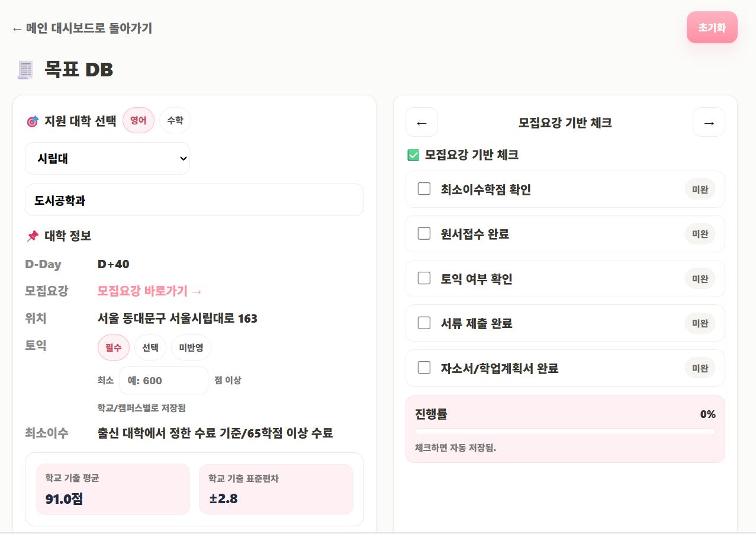This screenshot has height=534, width=756.
Task: Tick the 자소서/학업계획서 완료 checkbox
Action: tap(424, 368)
